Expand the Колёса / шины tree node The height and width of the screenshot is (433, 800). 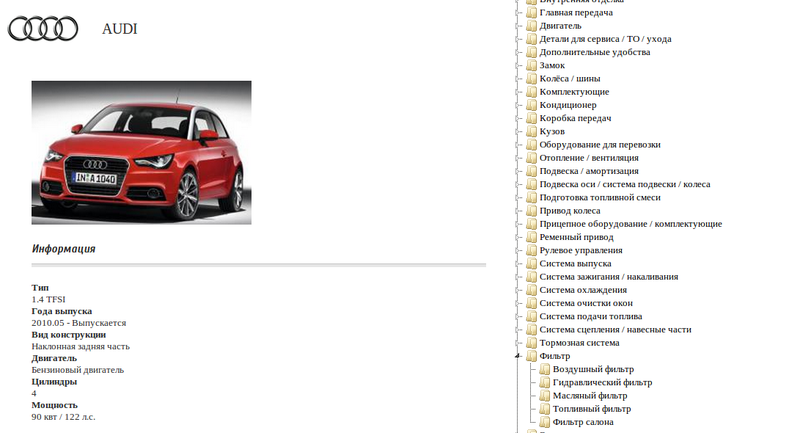(x=518, y=79)
